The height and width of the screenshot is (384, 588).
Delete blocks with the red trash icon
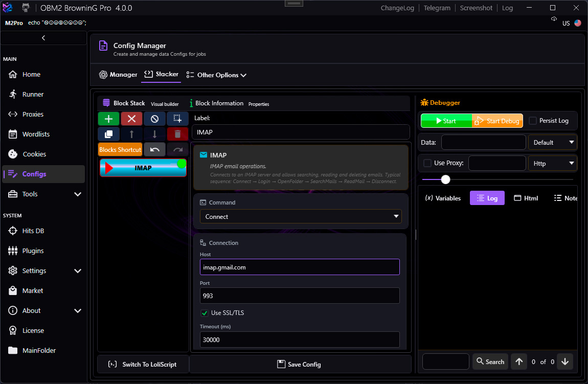pos(177,134)
